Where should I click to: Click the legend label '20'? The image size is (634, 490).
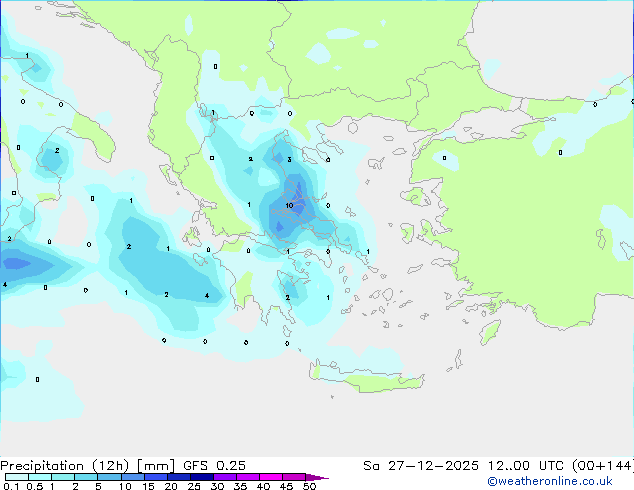pos(171,486)
